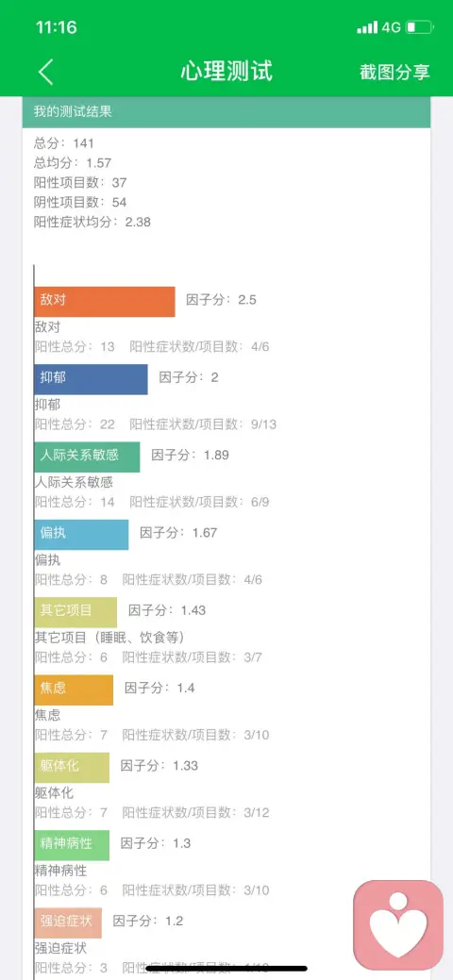Tap the green 精神病性 bar
This screenshot has width=453, height=980.
72,845
